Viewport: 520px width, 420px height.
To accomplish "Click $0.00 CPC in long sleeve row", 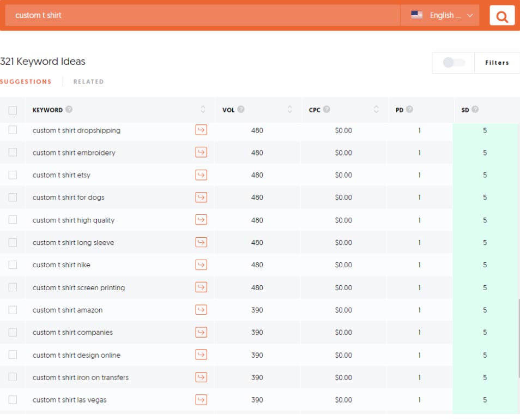I will coord(343,243).
